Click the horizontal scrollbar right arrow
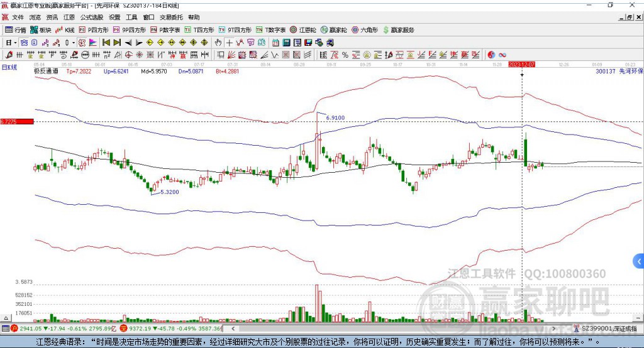The width and height of the screenshot is (644, 348). pyautogui.click(x=553, y=329)
